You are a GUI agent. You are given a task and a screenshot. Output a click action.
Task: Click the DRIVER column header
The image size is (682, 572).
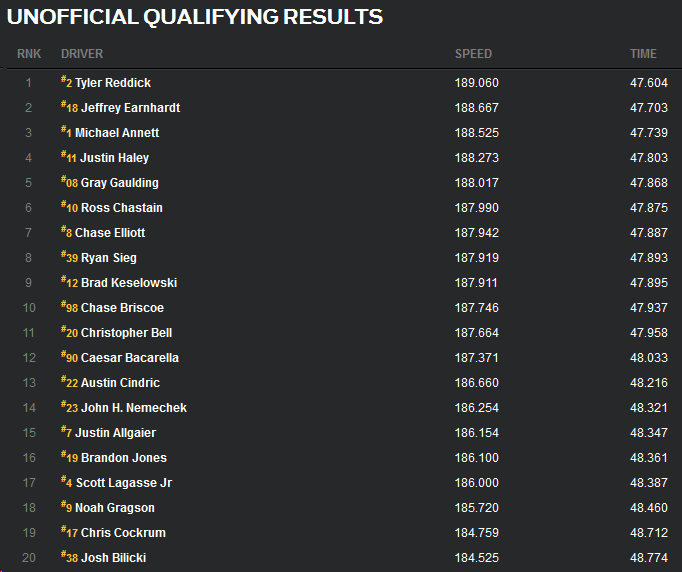click(82, 54)
